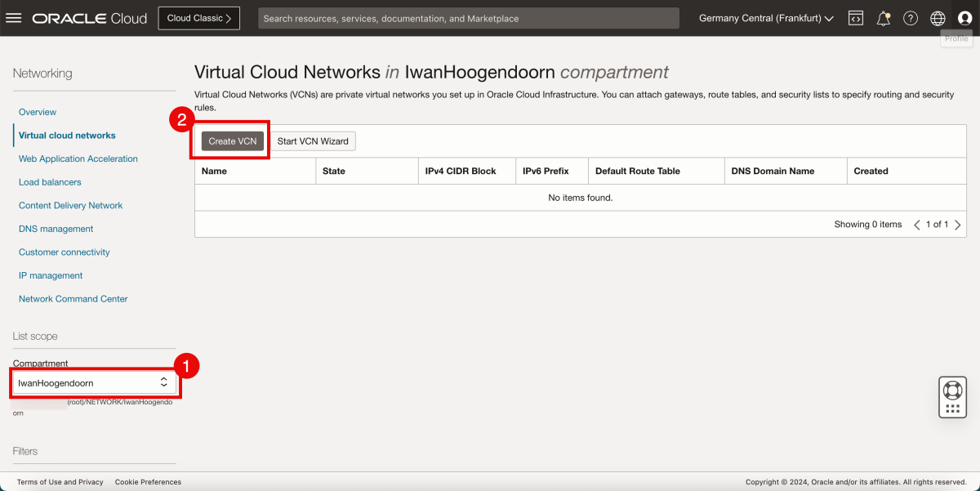Image resolution: width=980 pixels, height=491 pixels.
Task: View Terms of Use and Privacy
Action: click(60, 482)
